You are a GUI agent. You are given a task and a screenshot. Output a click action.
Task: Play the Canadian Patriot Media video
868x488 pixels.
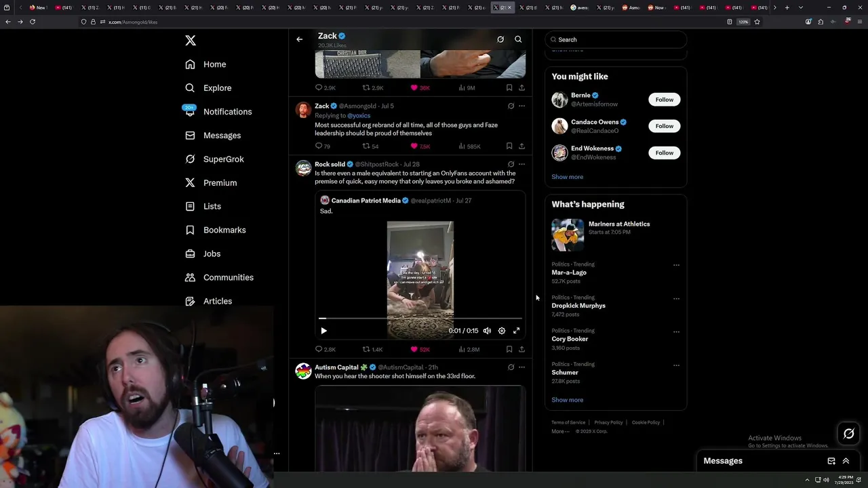pyautogui.click(x=323, y=331)
